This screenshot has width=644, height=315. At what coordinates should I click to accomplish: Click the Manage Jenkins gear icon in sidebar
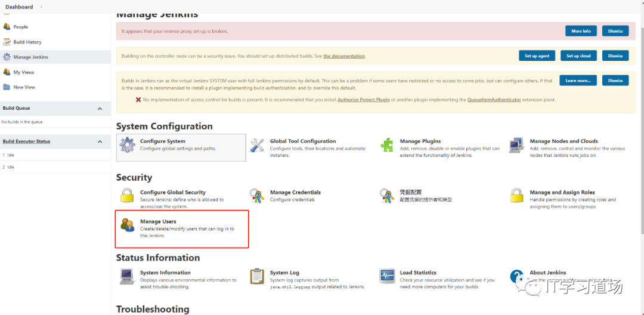[x=7, y=57]
